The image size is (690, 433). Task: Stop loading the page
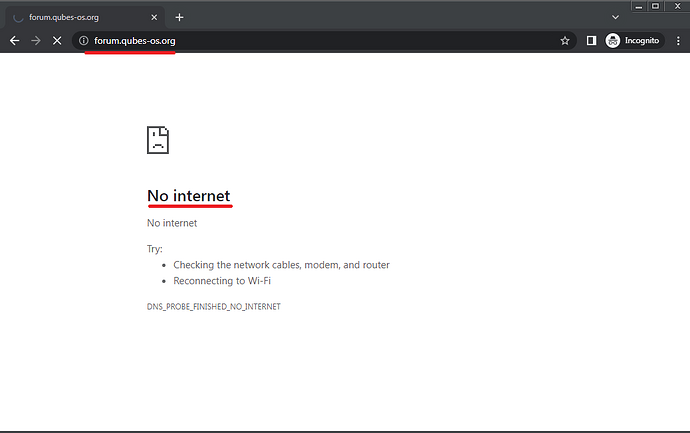[57, 41]
